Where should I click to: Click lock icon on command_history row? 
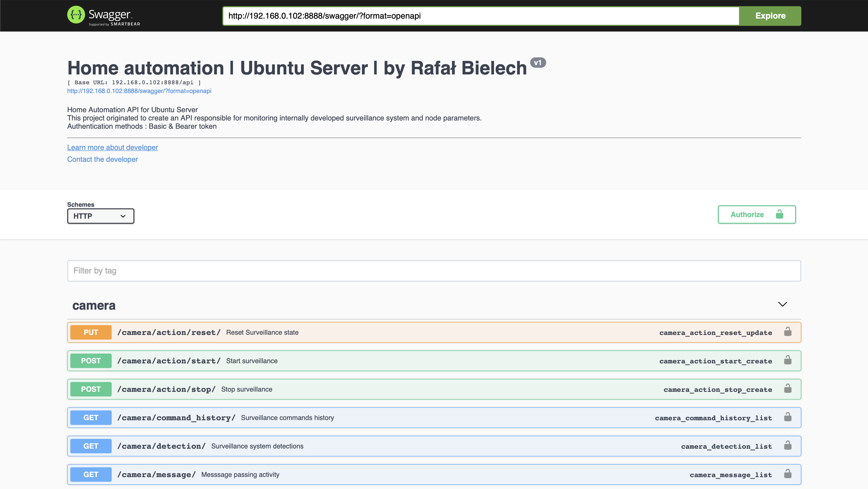click(788, 417)
